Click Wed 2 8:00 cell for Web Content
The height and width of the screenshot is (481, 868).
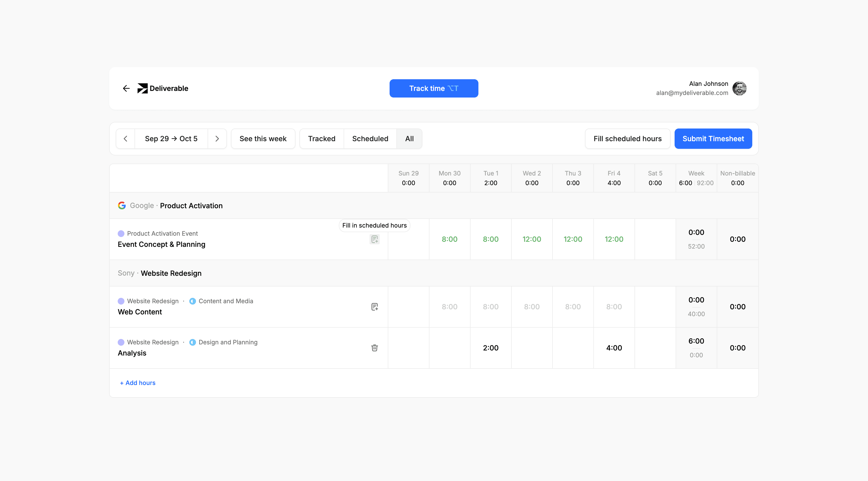[x=532, y=307]
